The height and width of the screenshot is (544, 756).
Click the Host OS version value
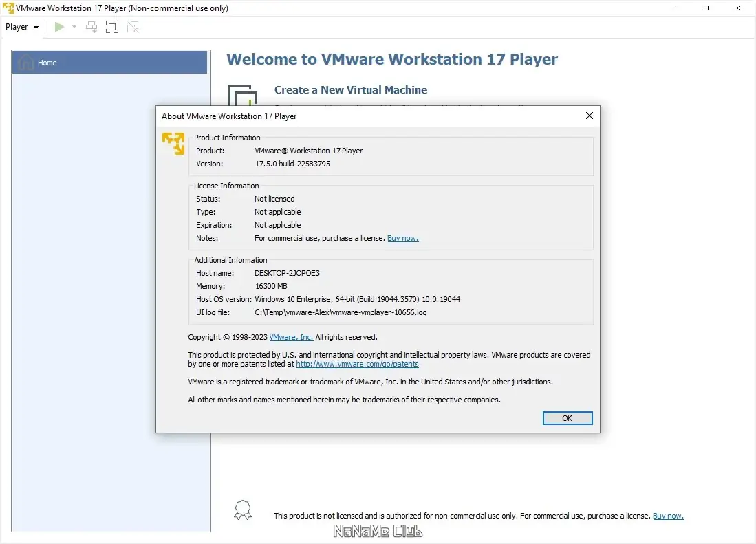(x=357, y=299)
